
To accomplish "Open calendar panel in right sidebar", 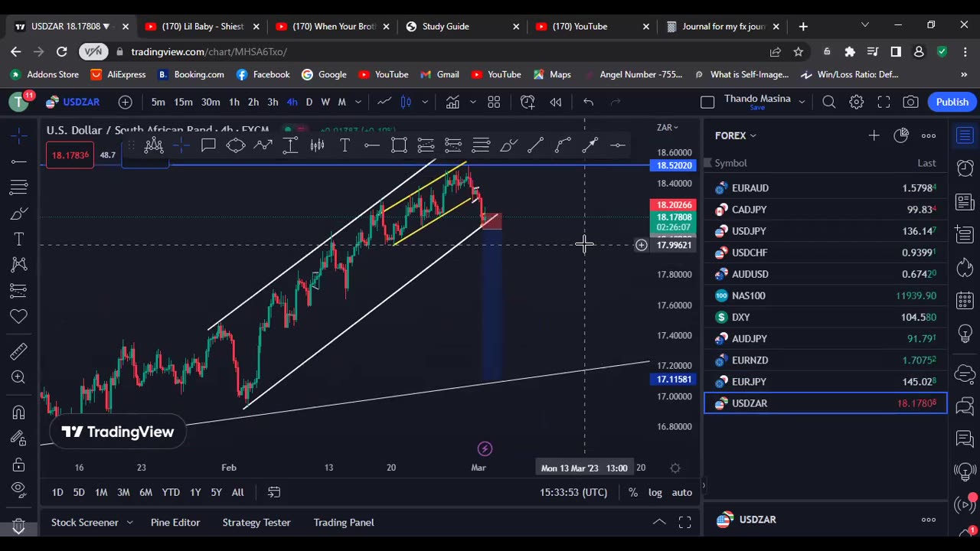I will point(965,301).
